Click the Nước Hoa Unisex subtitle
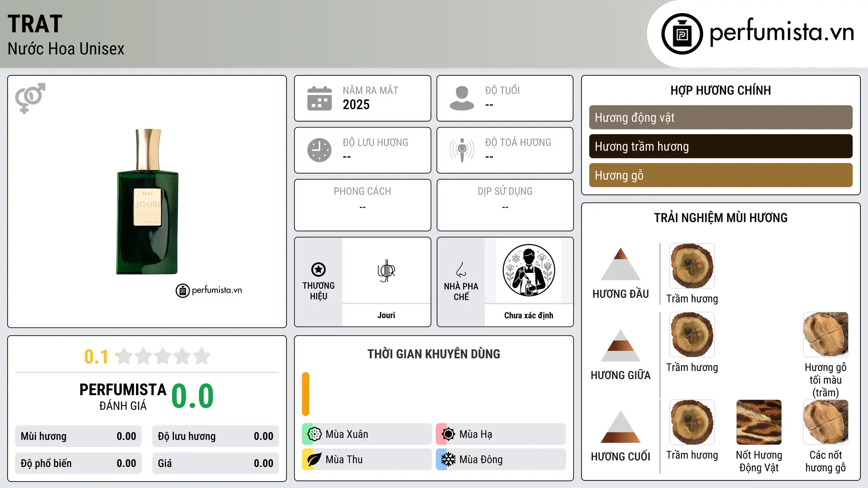The height and width of the screenshot is (488, 868). click(66, 49)
